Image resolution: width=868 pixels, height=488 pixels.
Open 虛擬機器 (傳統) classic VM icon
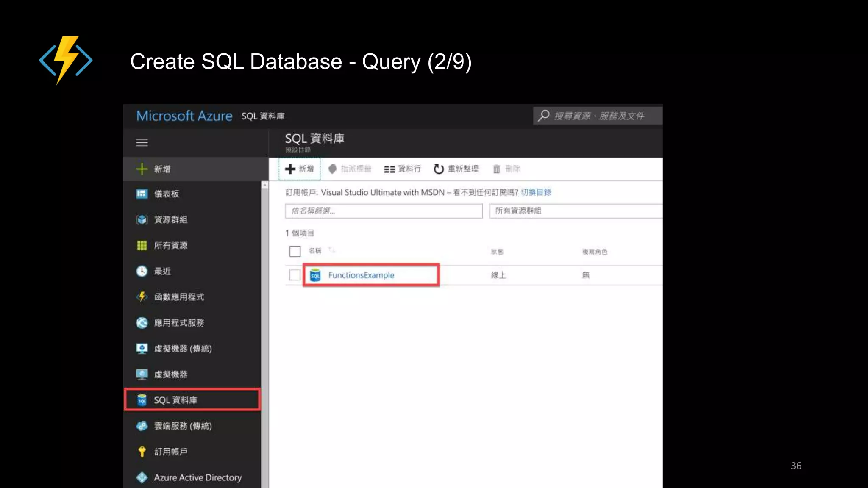(142, 349)
